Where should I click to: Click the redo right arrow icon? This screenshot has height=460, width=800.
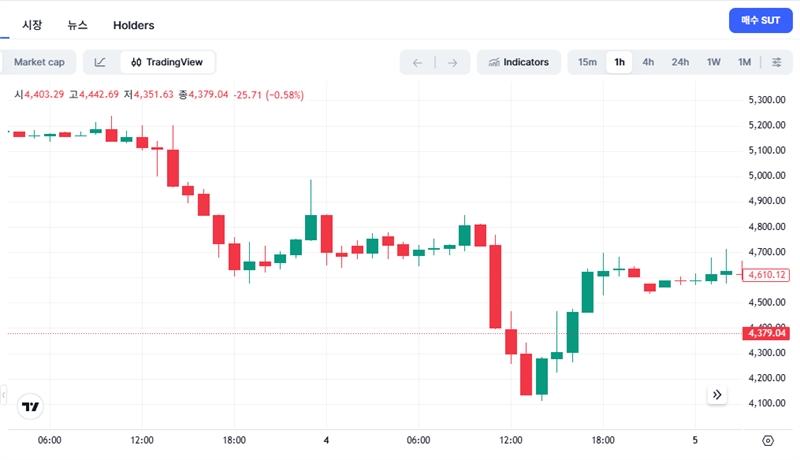pyautogui.click(x=452, y=62)
